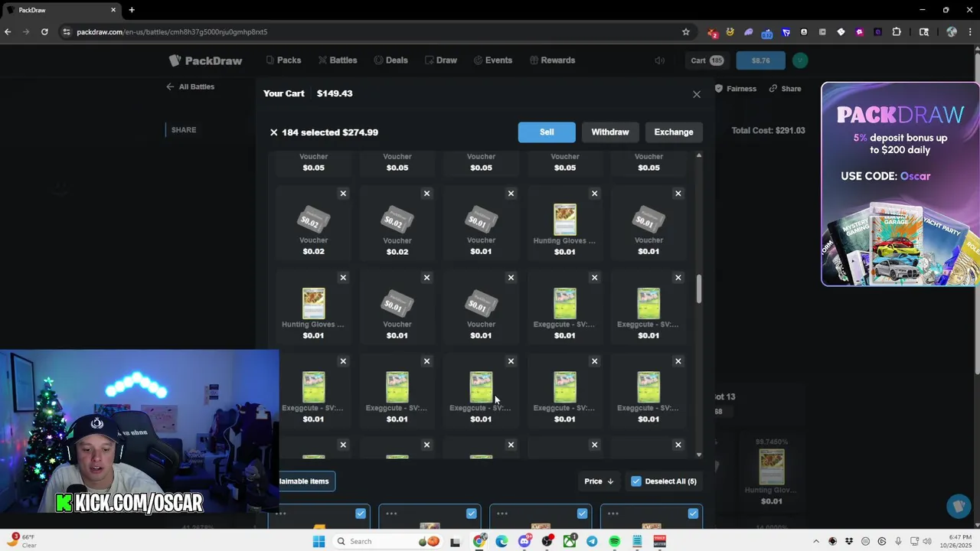
Task: Select the SHARE sidebar tab
Action: point(184,130)
